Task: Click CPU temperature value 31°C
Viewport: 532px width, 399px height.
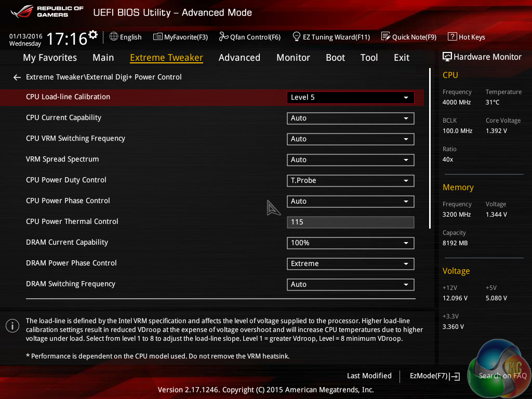Action: (x=493, y=102)
